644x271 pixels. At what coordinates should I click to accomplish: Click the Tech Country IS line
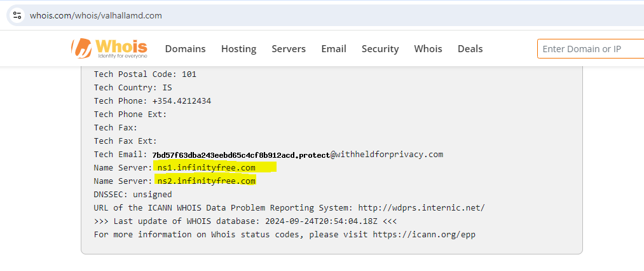[x=133, y=88]
